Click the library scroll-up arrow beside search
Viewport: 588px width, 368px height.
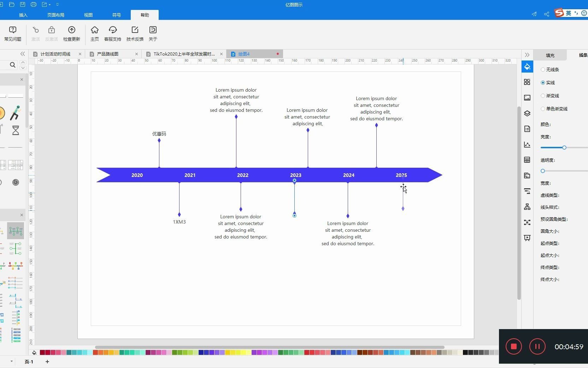click(23, 62)
